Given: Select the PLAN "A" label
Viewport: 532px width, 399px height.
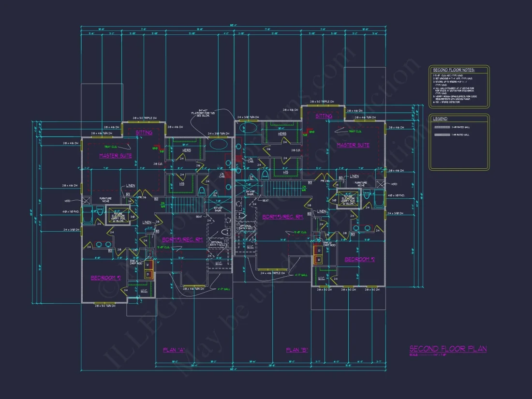Looking at the screenshot, I should tap(175, 350).
